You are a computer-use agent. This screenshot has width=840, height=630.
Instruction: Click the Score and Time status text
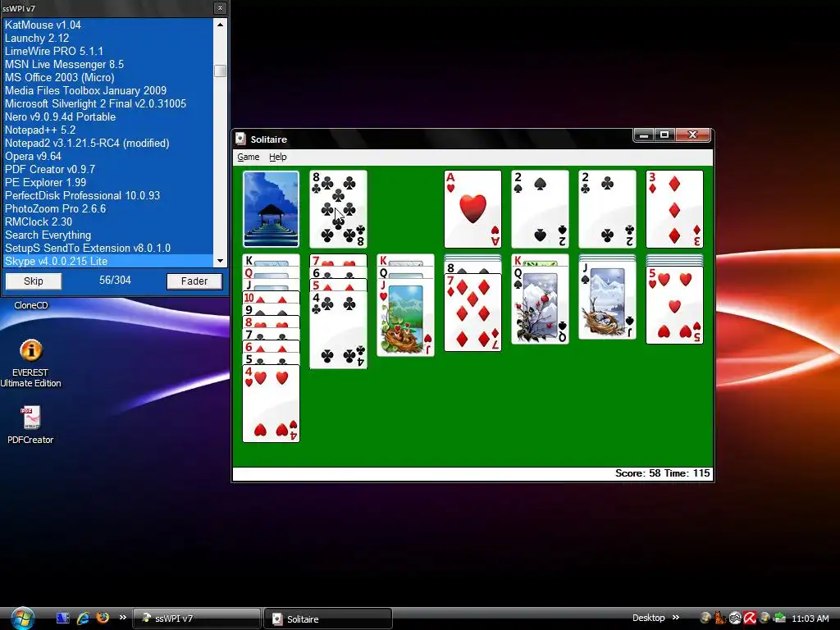[662, 473]
